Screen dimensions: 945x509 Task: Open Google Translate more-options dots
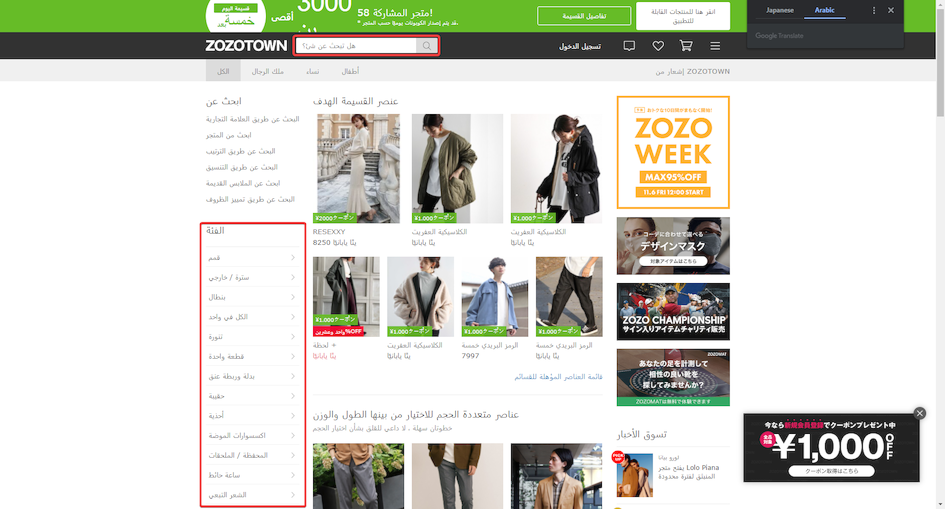click(874, 10)
